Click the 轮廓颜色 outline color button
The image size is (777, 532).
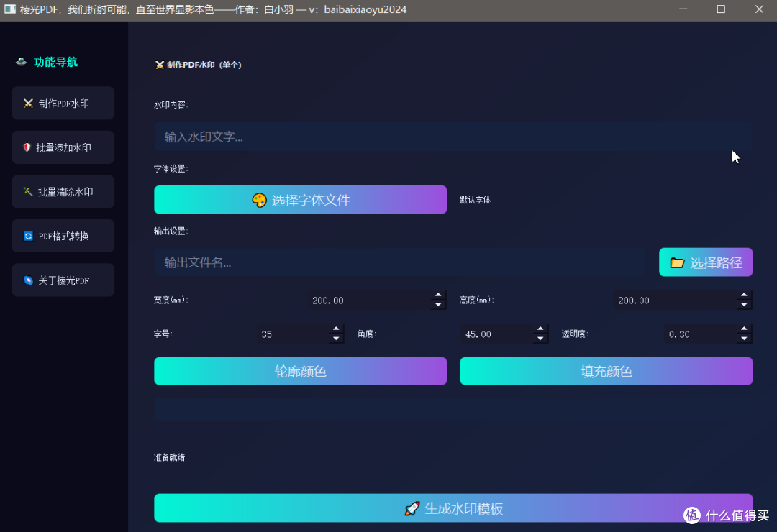(x=300, y=371)
